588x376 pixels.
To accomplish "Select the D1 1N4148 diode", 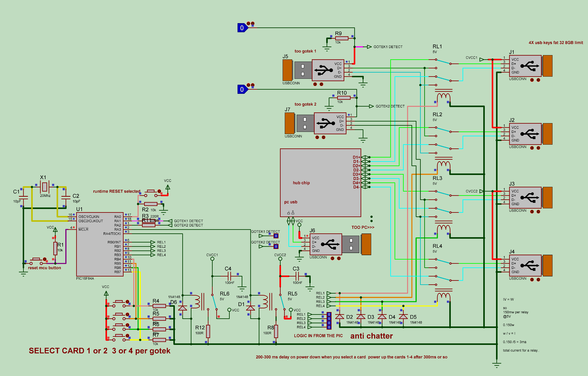I will pos(250,308).
